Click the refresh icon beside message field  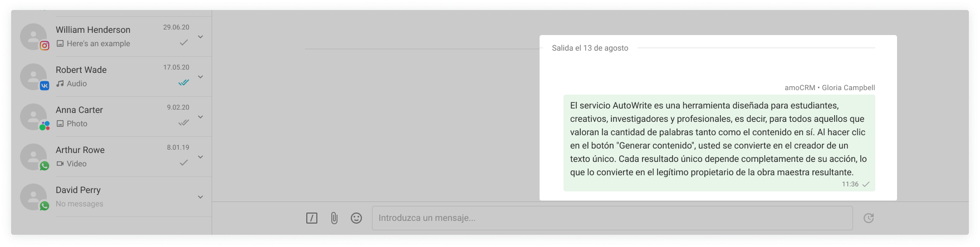pos(868,218)
